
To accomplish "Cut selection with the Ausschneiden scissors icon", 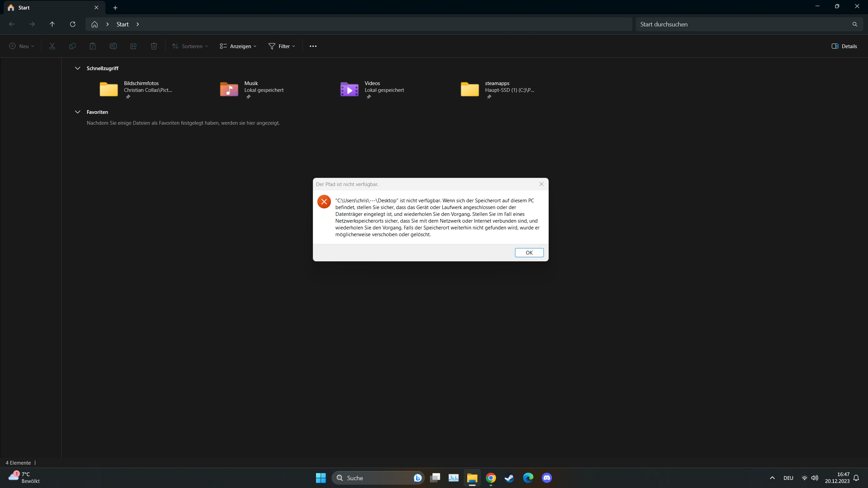I will (x=52, y=46).
